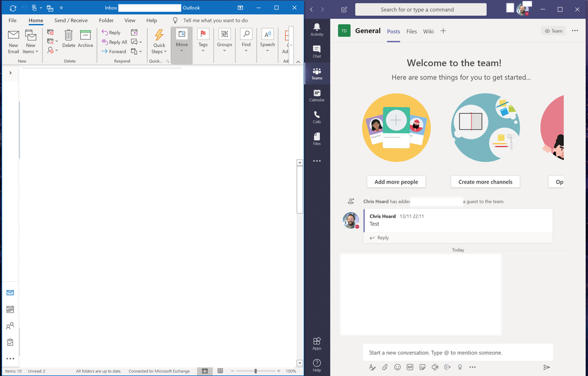Open Calendar view in Outlook navigation bar
588x376 pixels.
10,310
